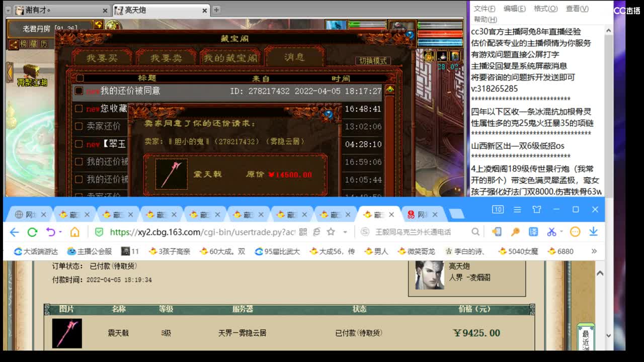Screen dimensions: 644x362
Task: Click the orange key password icon
Action: 515,232
